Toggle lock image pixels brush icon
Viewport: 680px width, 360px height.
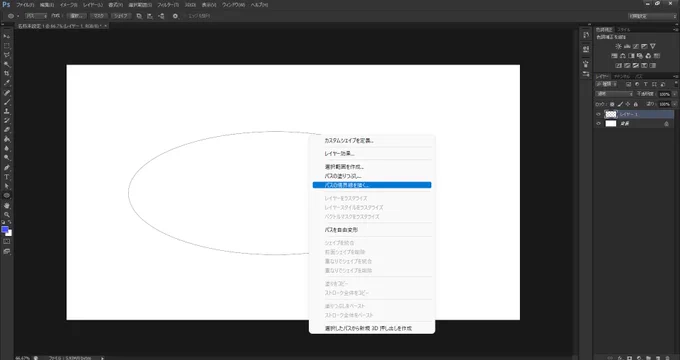(620, 104)
